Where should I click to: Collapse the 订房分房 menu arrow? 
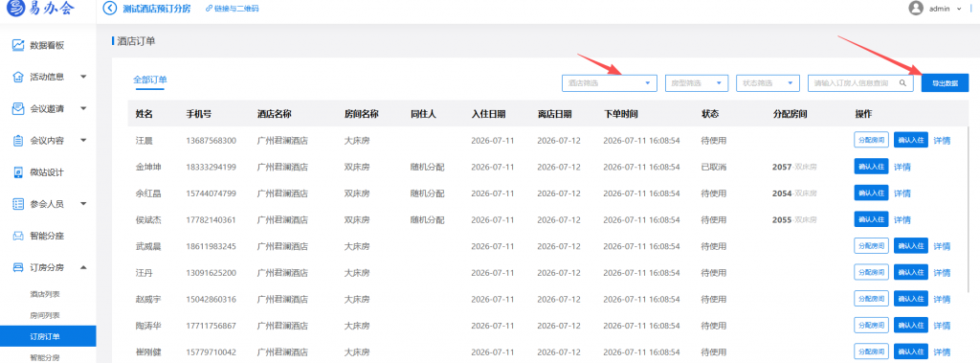tap(83, 268)
